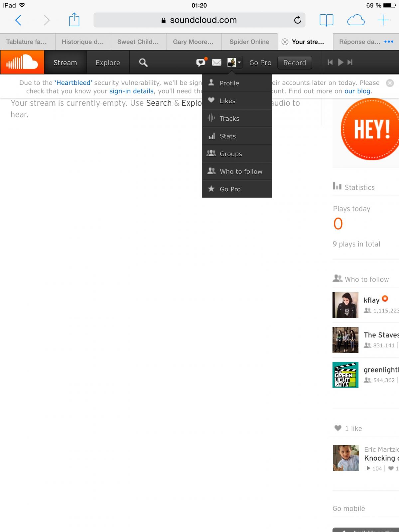
Task: Switch to the 'Spider Online' tab
Action: pos(249,42)
